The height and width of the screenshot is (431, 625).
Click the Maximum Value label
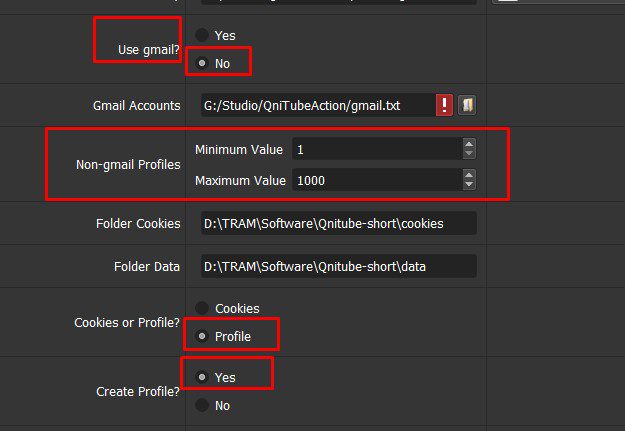(240, 181)
